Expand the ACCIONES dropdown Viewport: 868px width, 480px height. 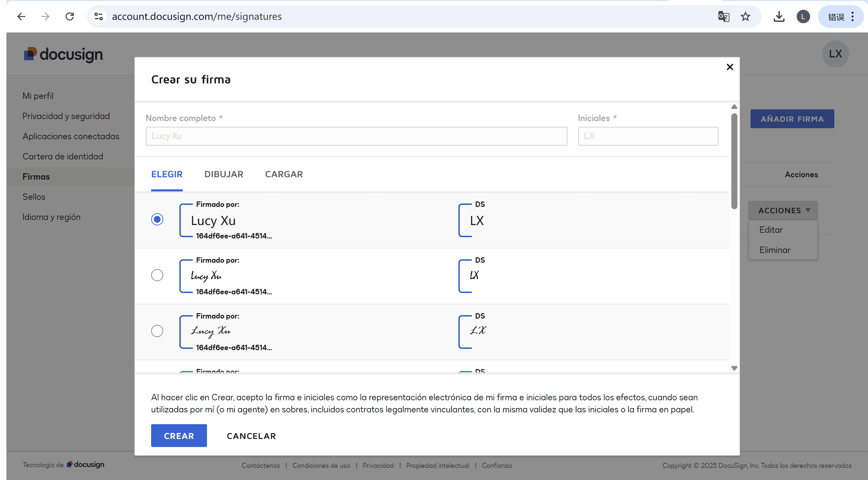783,211
